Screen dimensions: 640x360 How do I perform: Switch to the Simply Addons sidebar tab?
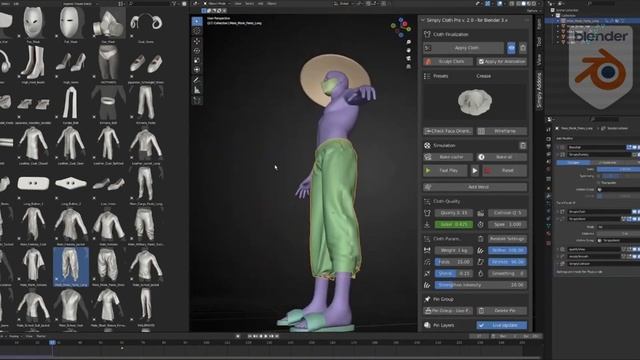pyautogui.click(x=539, y=91)
